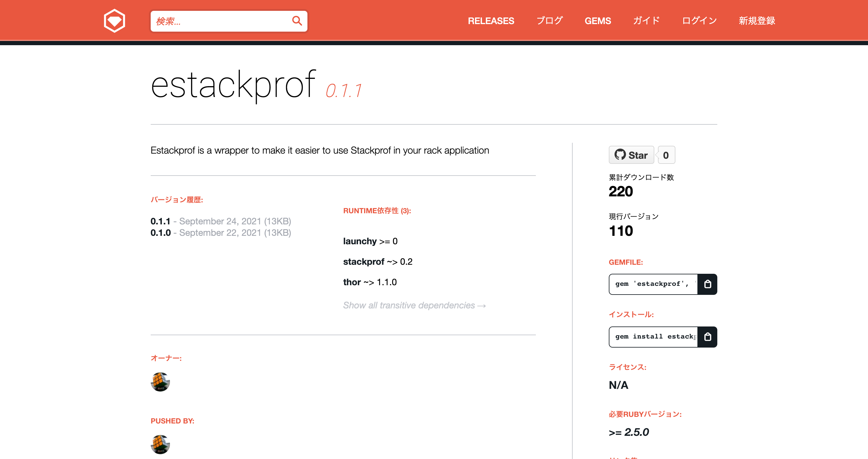868x459 pixels.
Task: Click the RubyGems hexagon logo
Action: click(114, 20)
